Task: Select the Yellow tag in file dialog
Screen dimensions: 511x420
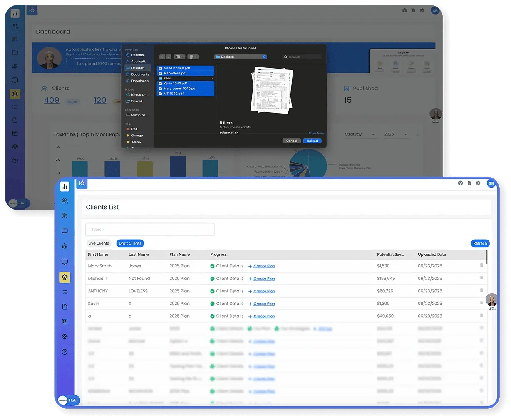Action: 136,142
